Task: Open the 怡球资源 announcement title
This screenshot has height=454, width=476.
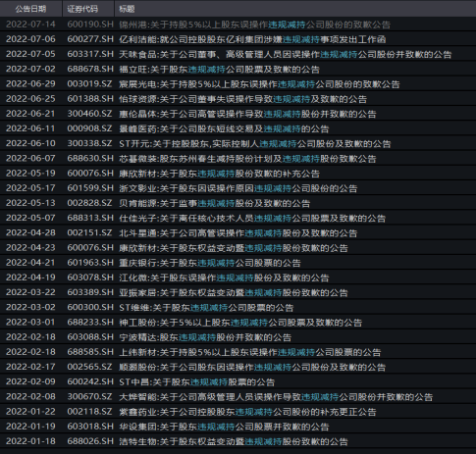Action: (242, 99)
